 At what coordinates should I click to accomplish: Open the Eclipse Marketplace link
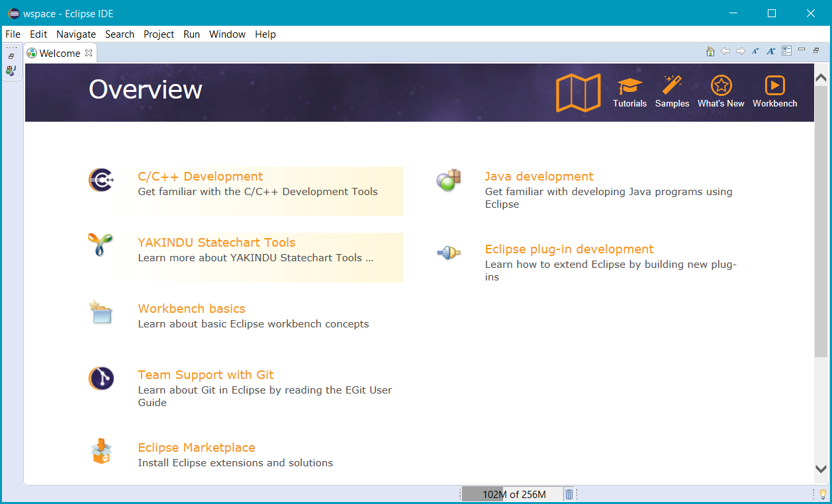coord(197,448)
